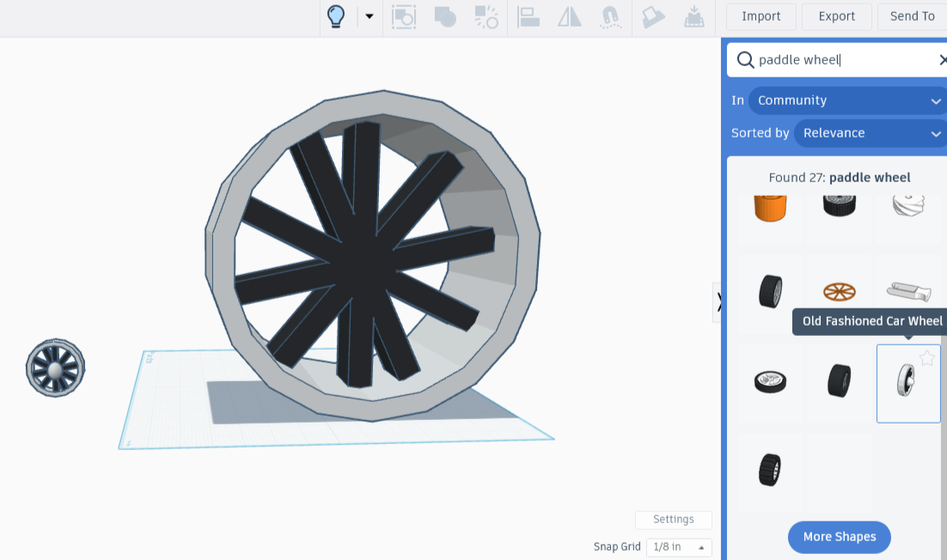The width and height of the screenshot is (947, 560).
Task: Select the black tire beside the orange spoked wheel
Action: click(770, 291)
